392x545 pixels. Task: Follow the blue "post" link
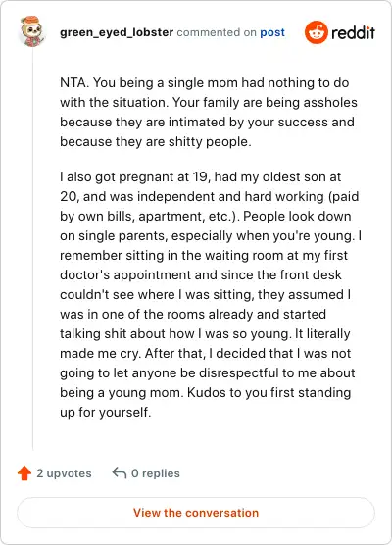click(x=272, y=32)
